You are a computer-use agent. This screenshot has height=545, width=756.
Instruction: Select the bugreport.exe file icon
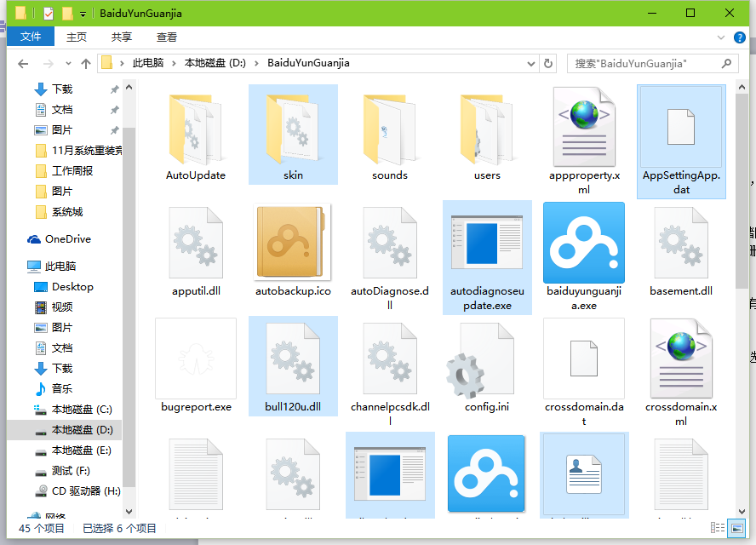(196, 359)
